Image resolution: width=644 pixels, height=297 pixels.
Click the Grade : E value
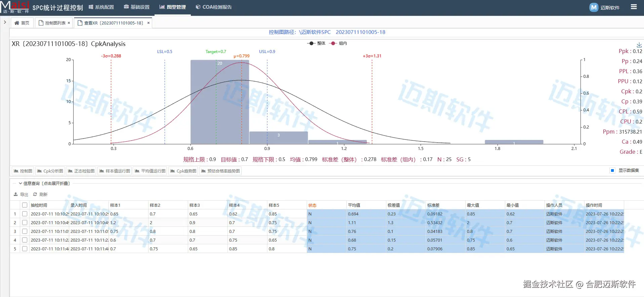point(631,152)
